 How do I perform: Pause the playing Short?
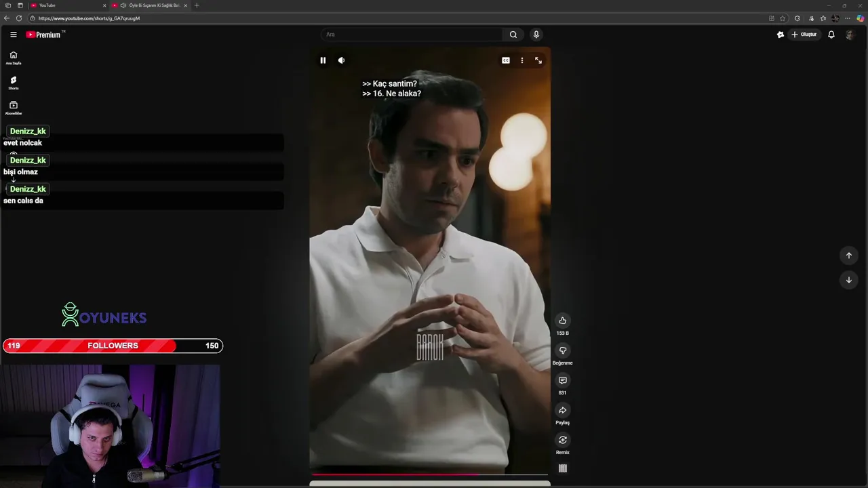point(323,60)
